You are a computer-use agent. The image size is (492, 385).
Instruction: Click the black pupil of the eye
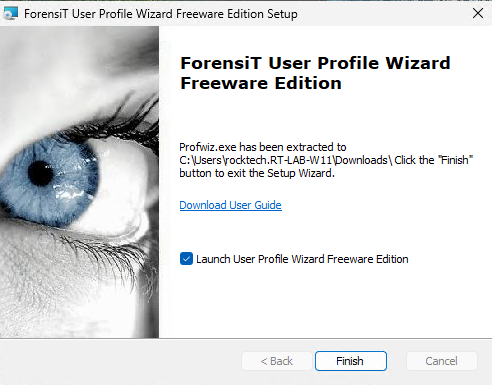pyautogui.click(x=40, y=173)
